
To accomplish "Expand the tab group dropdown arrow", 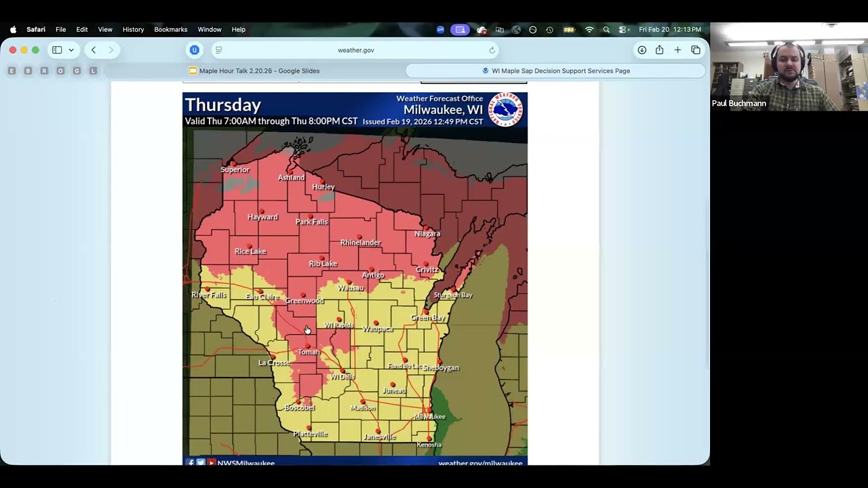I will pos(71,49).
